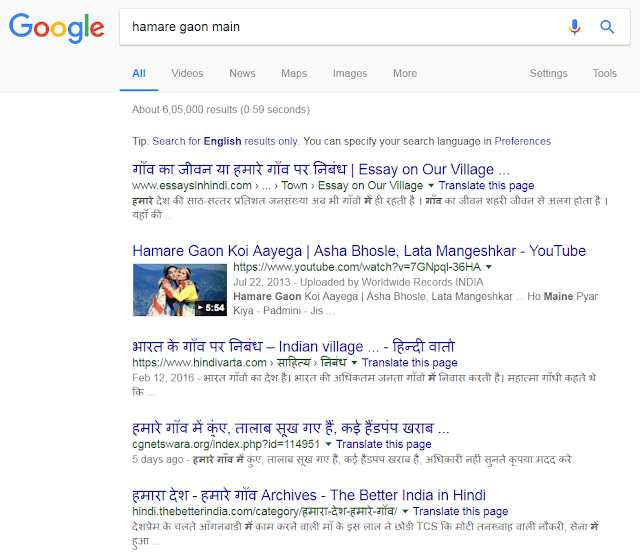Viewport: 640px width, 556px height.
Task: Click the About 6,05,000 results text
Action: (x=221, y=109)
